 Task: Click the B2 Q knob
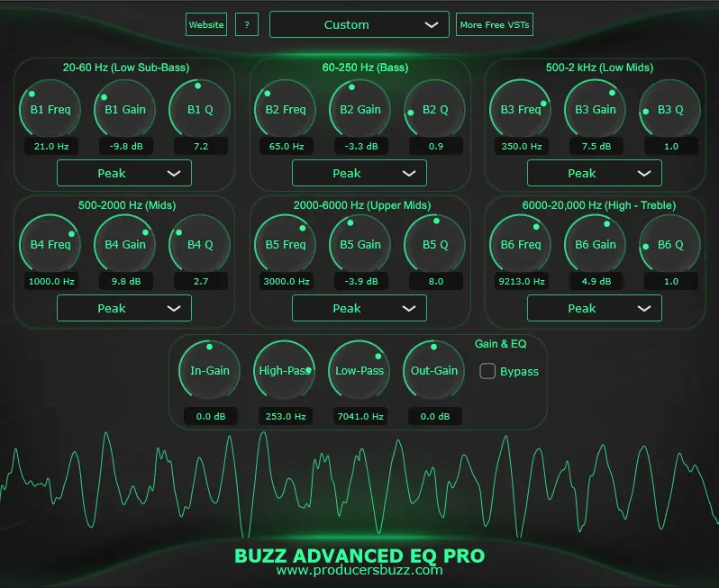pyautogui.click(x=435, y=110)
